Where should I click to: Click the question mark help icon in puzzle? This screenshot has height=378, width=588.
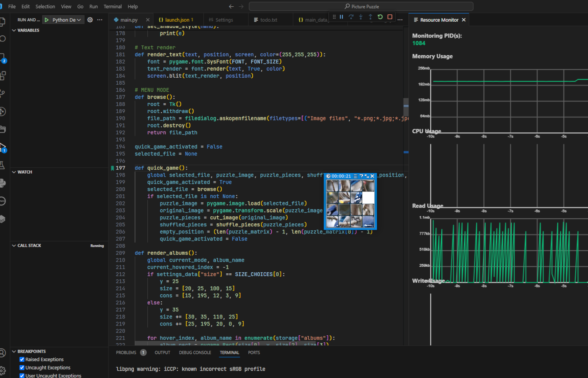(x=361, y=176)
